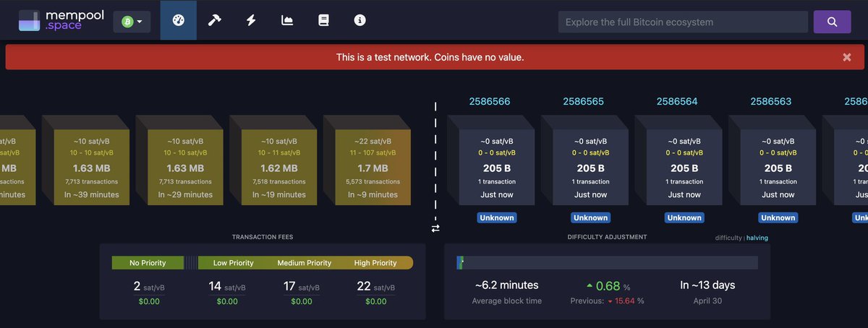Click the 17 sat/vB fee value
868x328 pixels.
coord(302,287)
